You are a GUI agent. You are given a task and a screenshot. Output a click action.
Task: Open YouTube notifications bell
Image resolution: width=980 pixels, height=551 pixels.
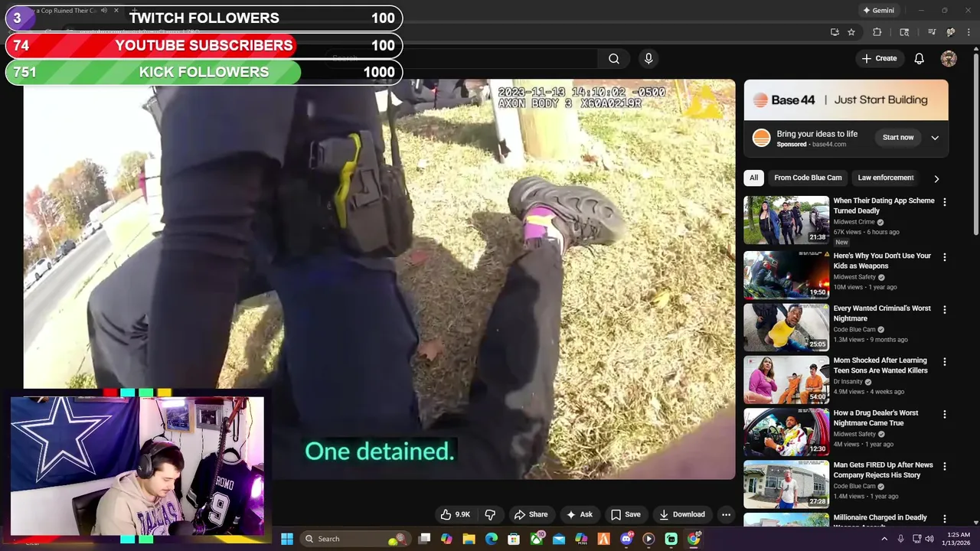(x=920, y=59)
